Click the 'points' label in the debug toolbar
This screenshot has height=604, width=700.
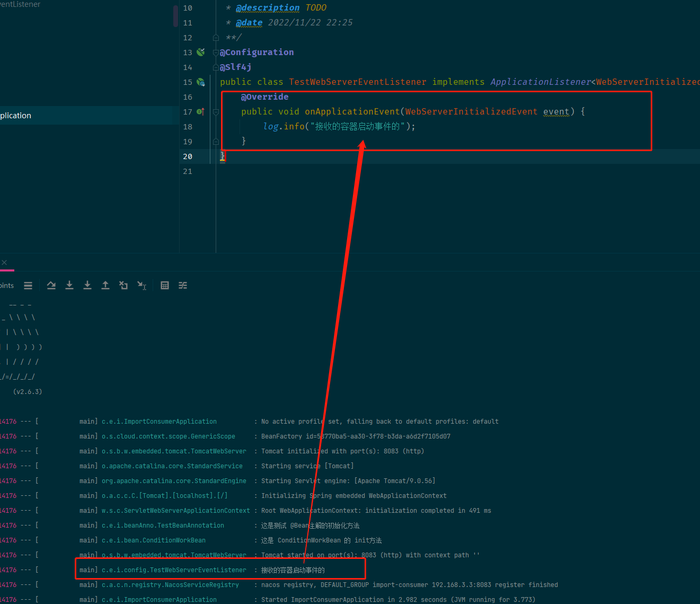pyautogui.click(x=7, y=285)
